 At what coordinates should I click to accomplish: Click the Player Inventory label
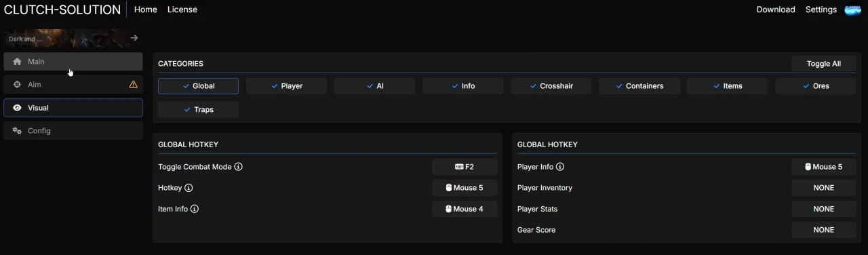click(545, 188)
